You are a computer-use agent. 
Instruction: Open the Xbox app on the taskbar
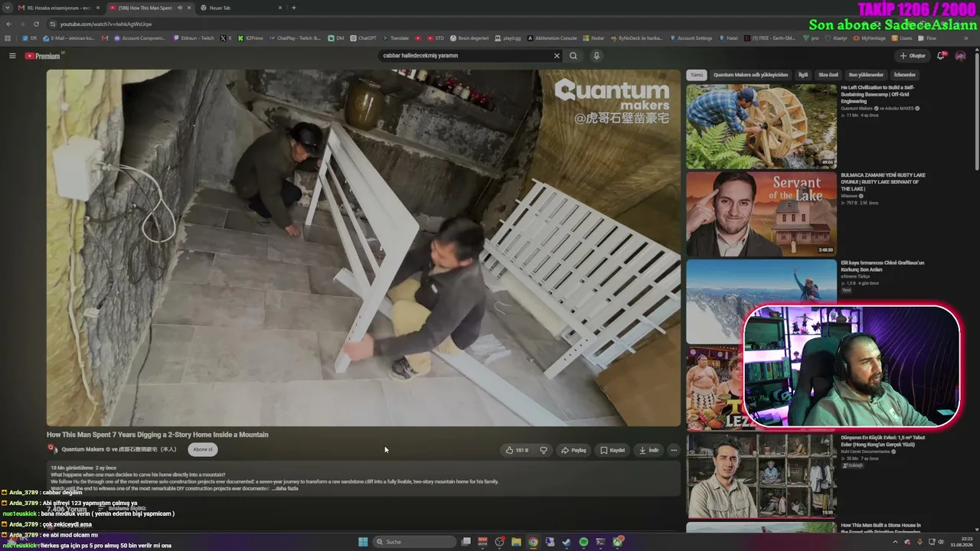coord(617,542)
